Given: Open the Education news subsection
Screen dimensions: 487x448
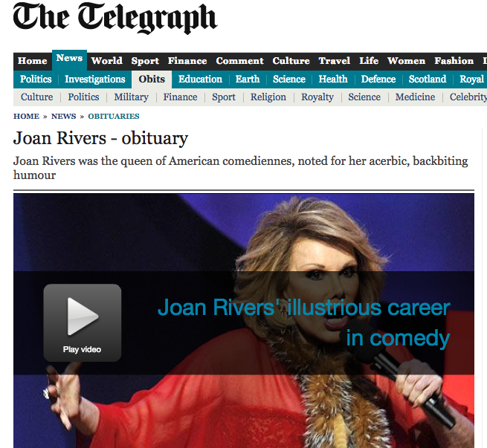Looking at the screenshot, I should click(200, 79).
